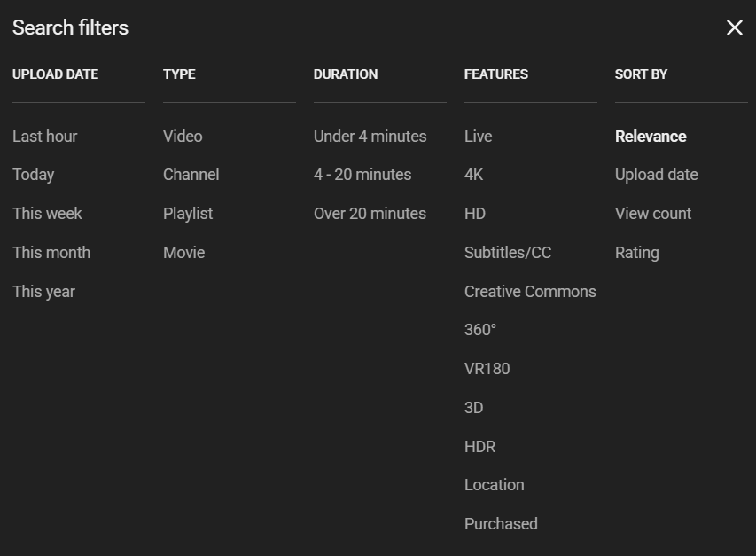
Task: Filter for 4K videos
Action: [x=473, y=175]
